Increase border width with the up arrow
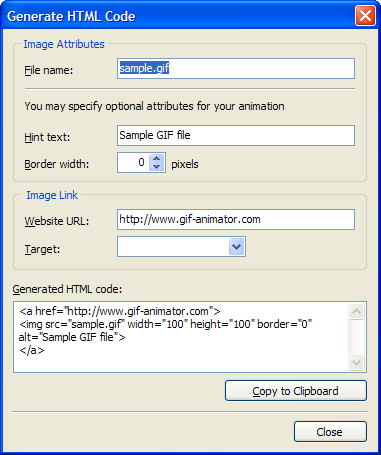This screenshot has width=381, height=455. point(157,158)
